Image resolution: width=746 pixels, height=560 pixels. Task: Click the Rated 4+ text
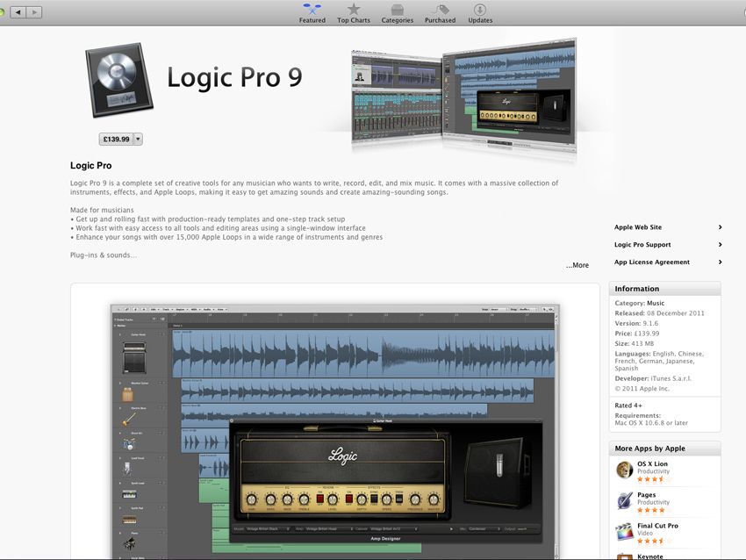pos(628,406)
